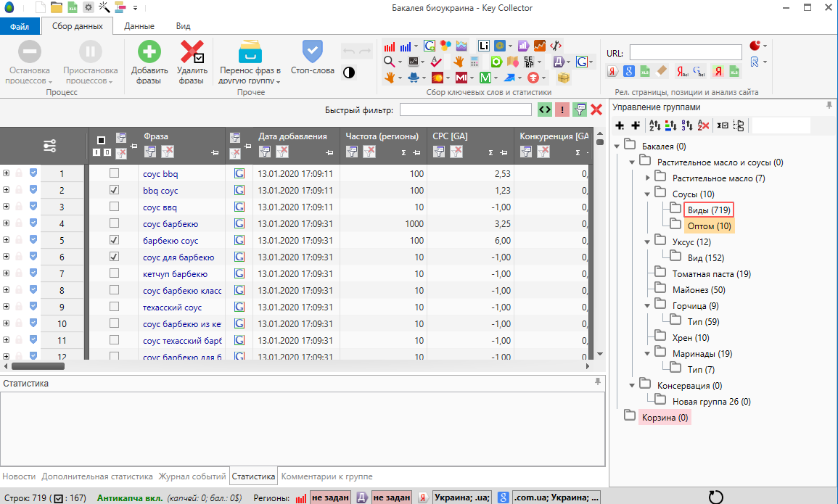Click the phrase link 'техасский соус'
Viewport: 838px width, 504px height.
pyautogui.click(x=172, y=307)
